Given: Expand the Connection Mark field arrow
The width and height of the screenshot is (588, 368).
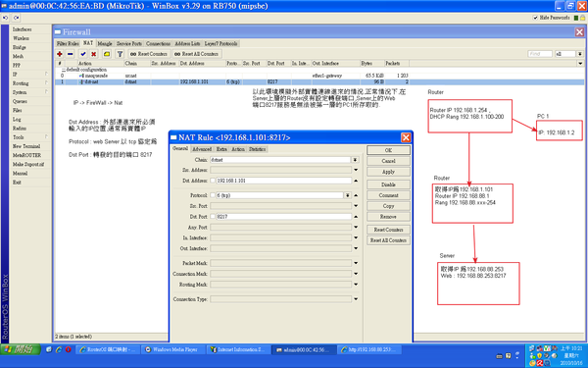Looking at the screenshot, I should [x=356, y=274].
